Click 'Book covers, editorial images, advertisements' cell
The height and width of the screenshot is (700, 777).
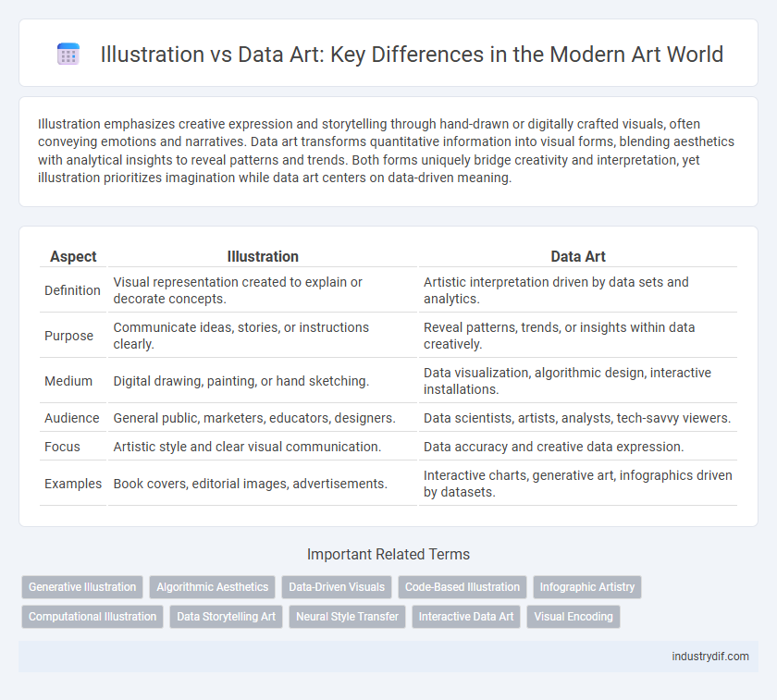pos(263,484)
